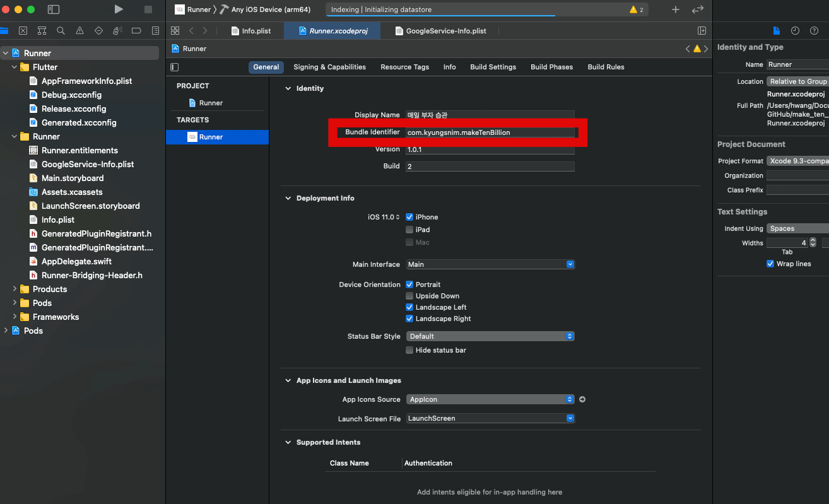
Task: Change the iOS 11.0 deployment target
Action: coord(384,217)
